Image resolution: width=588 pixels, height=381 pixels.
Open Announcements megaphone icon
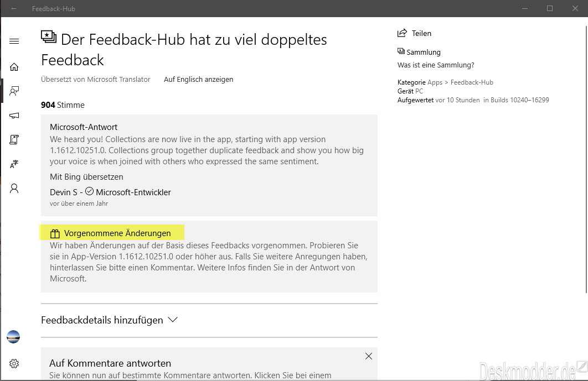point(14,116)
